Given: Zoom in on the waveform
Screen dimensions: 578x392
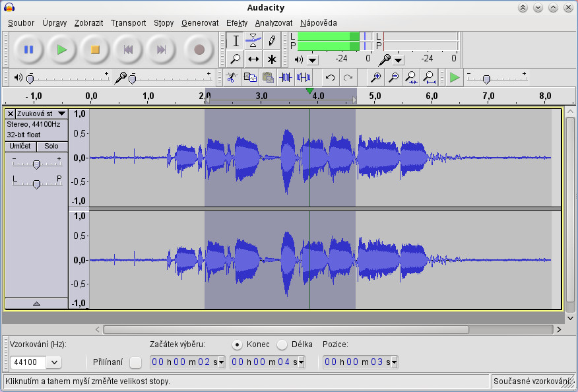Looking at the screenshot, I should click(375, 77).
